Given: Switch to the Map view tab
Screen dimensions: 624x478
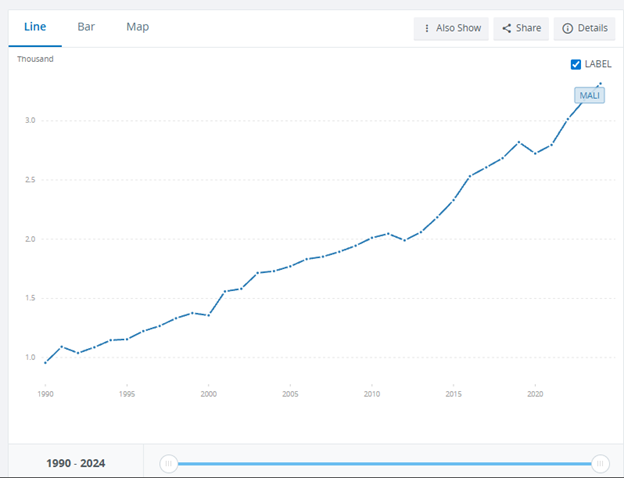Looking at the screenshot, I should [138, 27].
